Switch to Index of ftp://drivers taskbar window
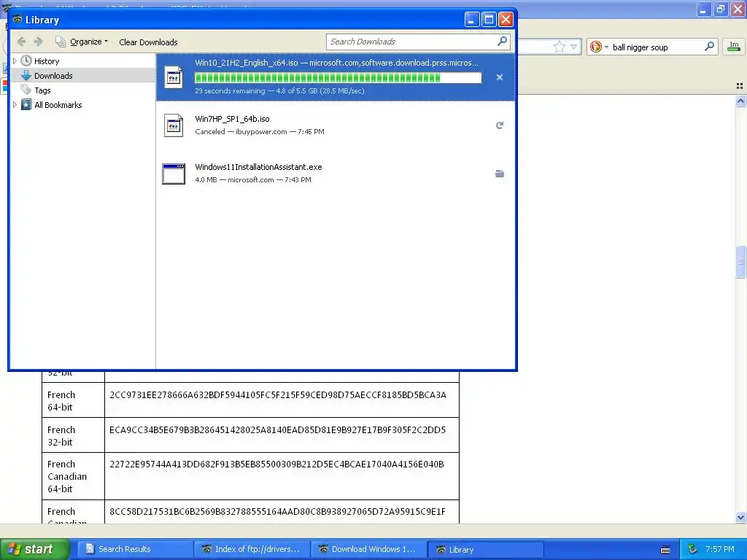 [x=252, y=549]
